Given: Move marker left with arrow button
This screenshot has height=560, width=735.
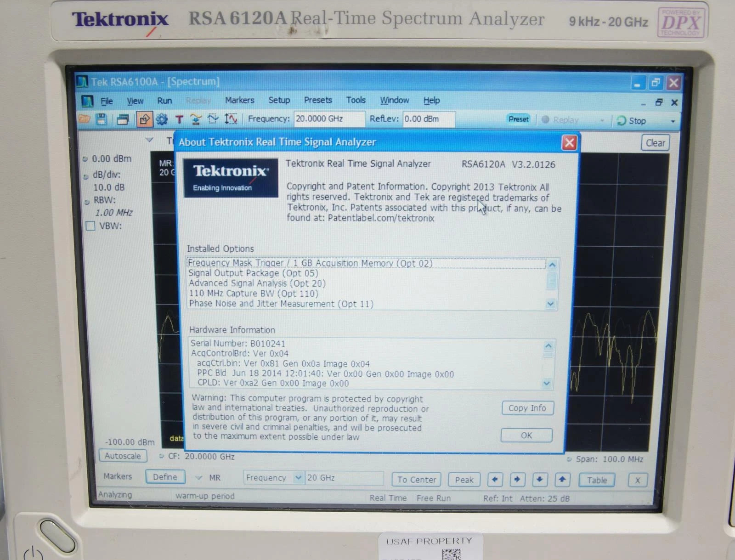Looking at the screenshot, I should point(495,479).
